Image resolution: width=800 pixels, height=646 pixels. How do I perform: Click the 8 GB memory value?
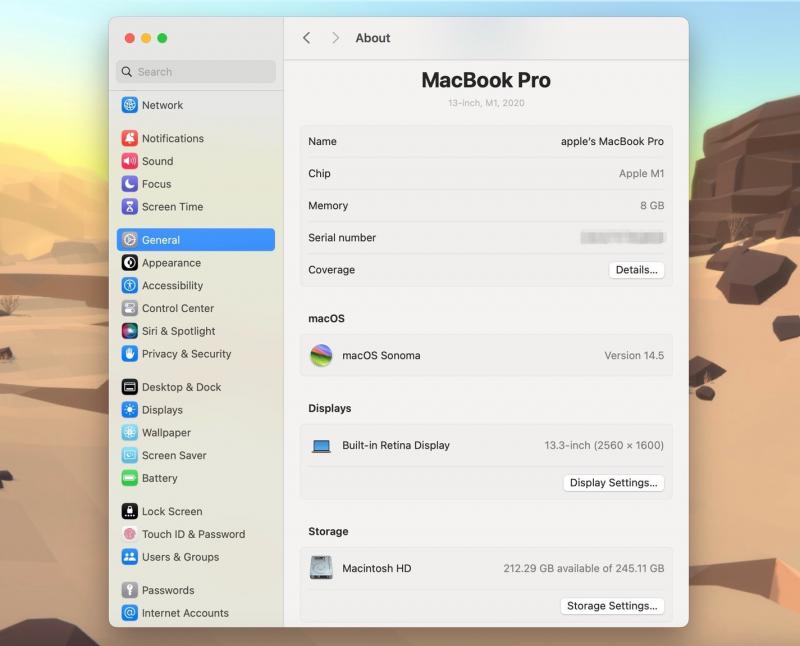click(652, 206)
